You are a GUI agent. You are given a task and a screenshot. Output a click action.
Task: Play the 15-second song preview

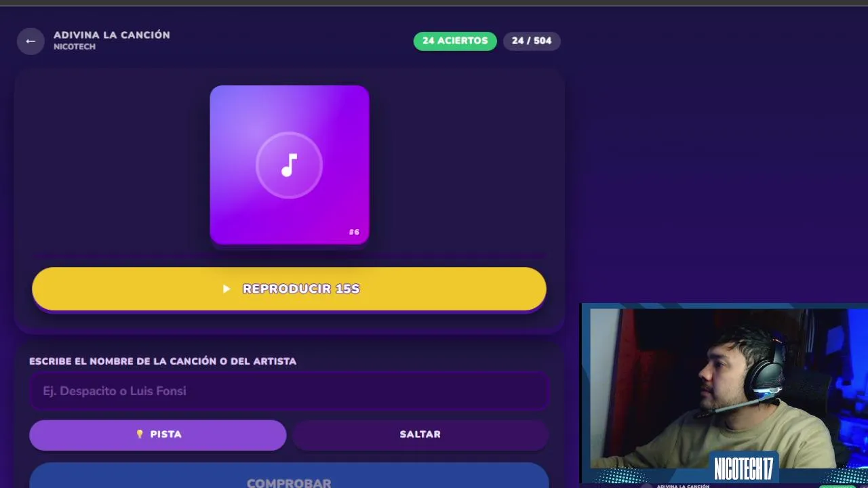(289, 289)
